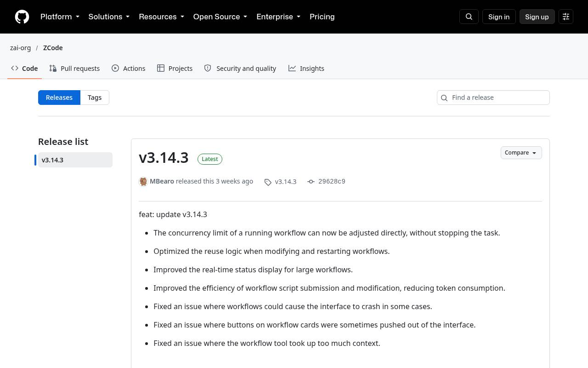Select the Releases toggle button
The image size is (588, 368).
tap(59, 98)
